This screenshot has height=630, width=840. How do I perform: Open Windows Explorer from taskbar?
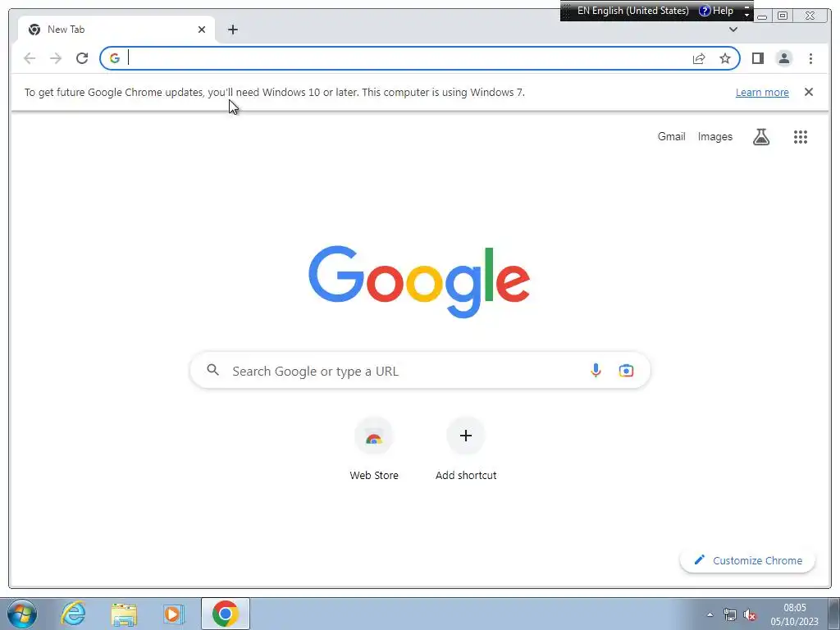(124, 614)
